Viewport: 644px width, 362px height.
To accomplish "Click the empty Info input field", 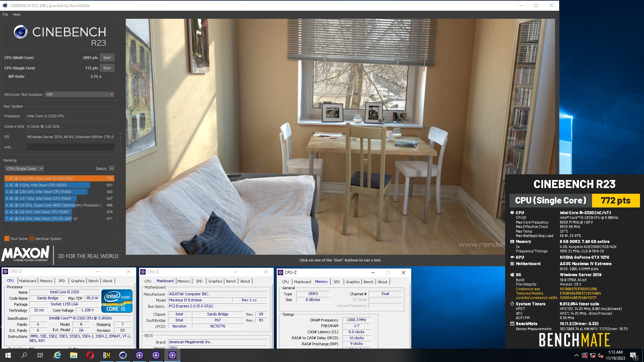I will 70,147.
